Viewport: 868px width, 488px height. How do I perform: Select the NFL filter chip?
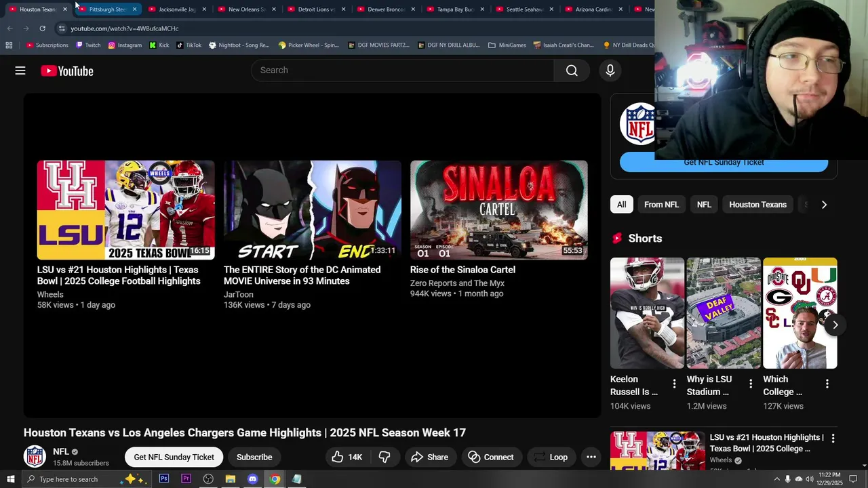(x=704, y=205)
